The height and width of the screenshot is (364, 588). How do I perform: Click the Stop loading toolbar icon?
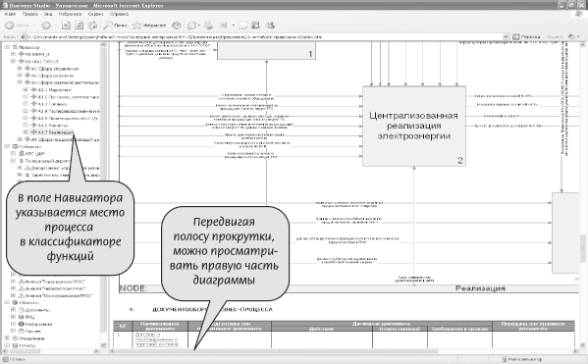[x=66, y=26]
